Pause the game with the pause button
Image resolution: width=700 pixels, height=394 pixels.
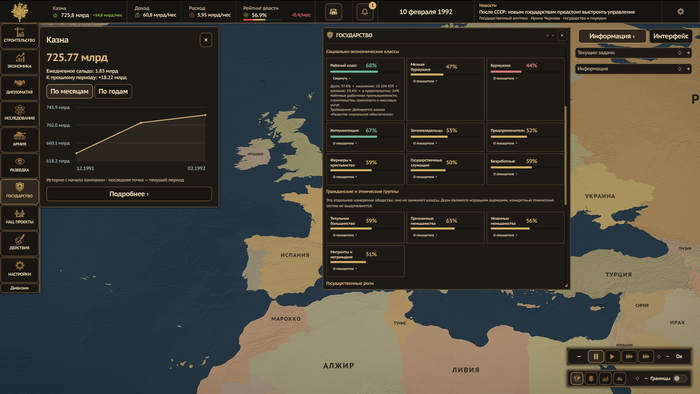coord(596,357)
